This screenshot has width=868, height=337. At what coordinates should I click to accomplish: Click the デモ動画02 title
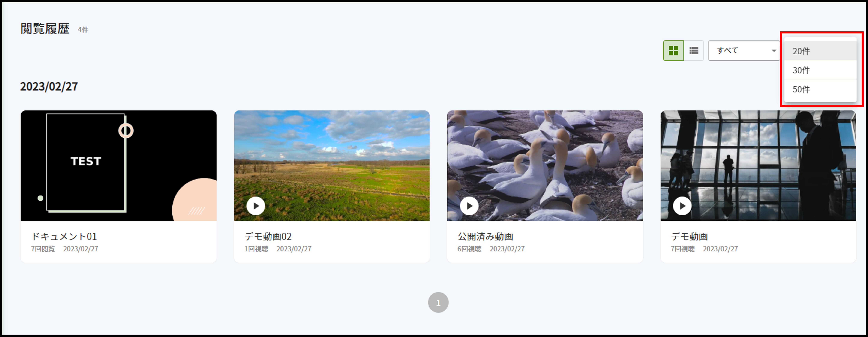click(x=268, y=236)
